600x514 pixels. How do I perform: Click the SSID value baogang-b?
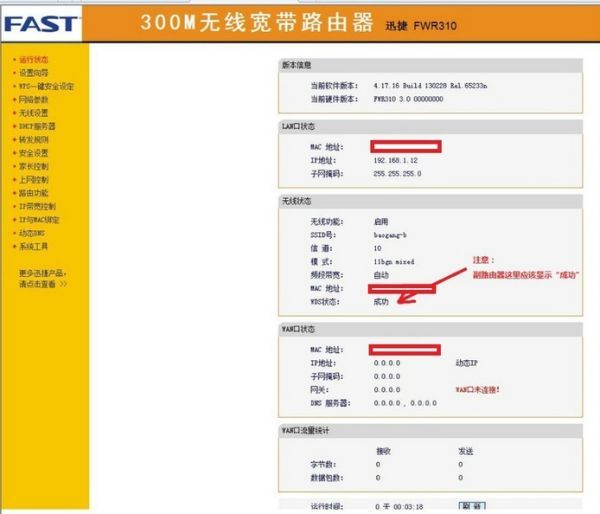[390, 235]
